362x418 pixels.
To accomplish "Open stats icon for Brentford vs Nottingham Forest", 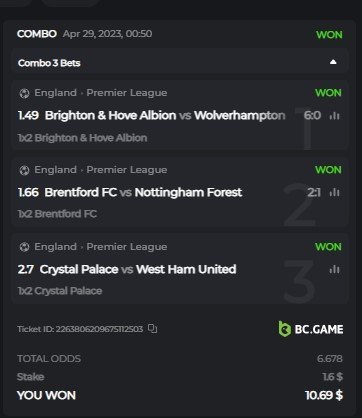I will [x=334, y=192].
